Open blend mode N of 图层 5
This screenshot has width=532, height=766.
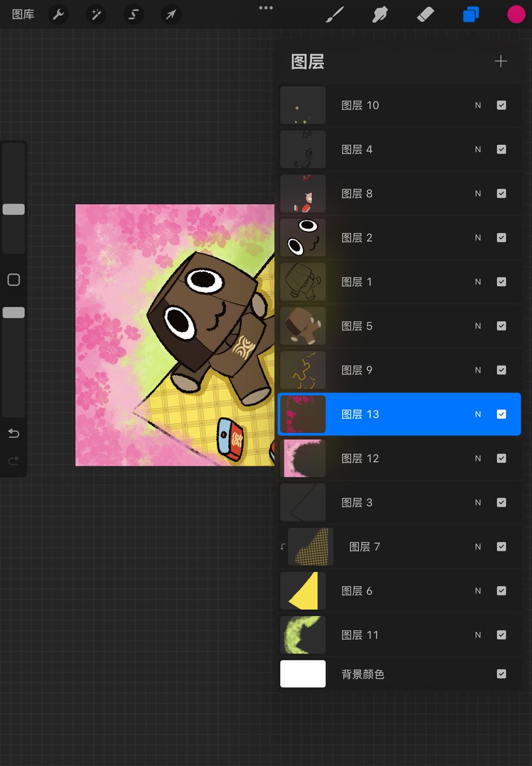point(478,326)
